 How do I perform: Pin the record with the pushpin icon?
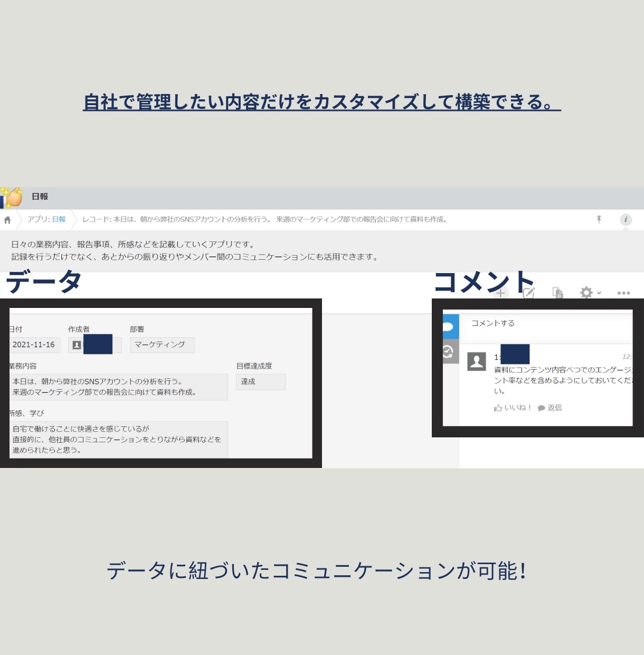[x=599, y=219]
